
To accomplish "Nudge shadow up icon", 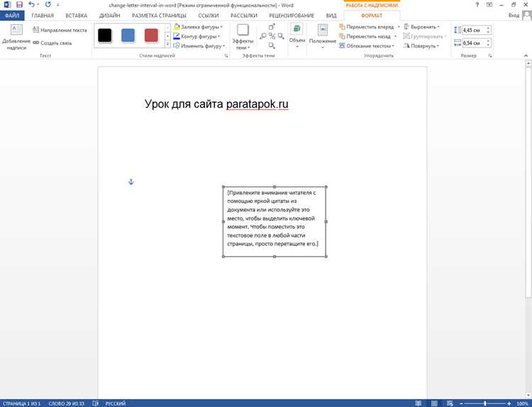I will click(272, 27).
